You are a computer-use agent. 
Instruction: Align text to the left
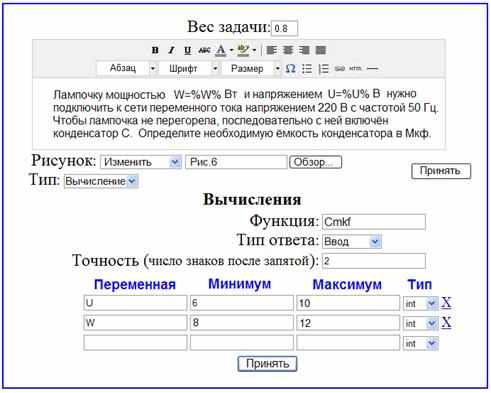[x=272, y=50]
